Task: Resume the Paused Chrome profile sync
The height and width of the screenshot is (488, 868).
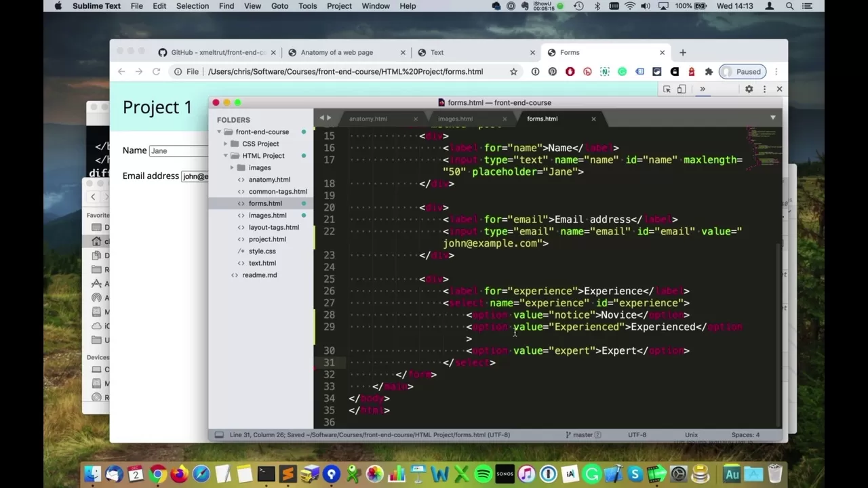Action: [742, 71]
